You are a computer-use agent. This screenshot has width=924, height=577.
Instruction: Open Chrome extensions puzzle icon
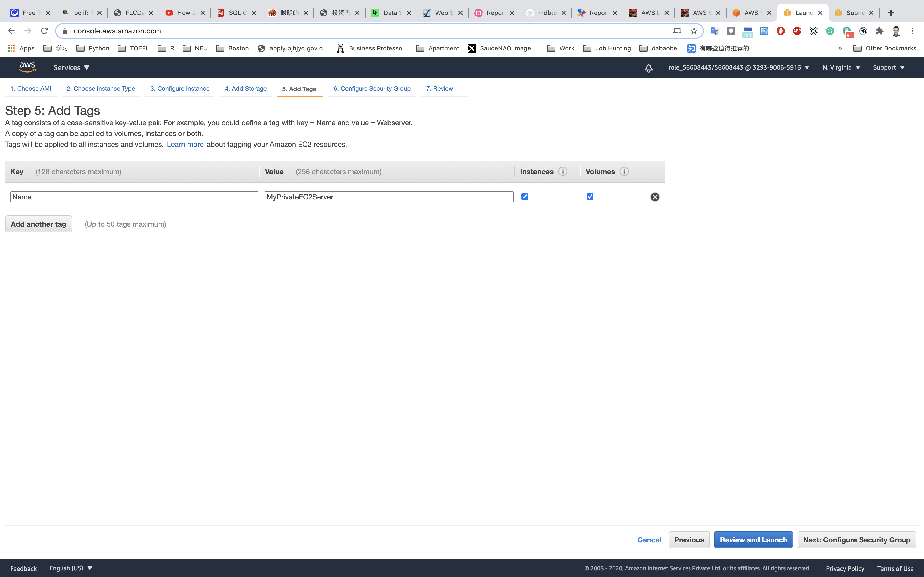coord(880,31)
